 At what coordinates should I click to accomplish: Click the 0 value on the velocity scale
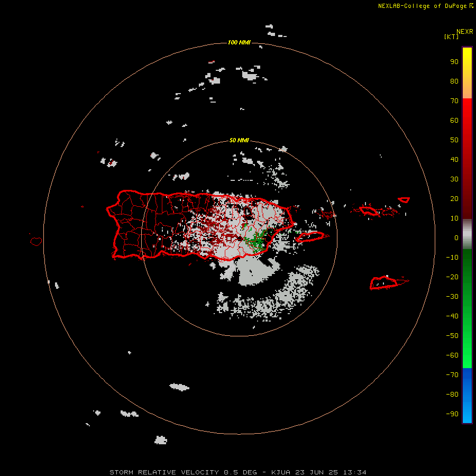456,237
